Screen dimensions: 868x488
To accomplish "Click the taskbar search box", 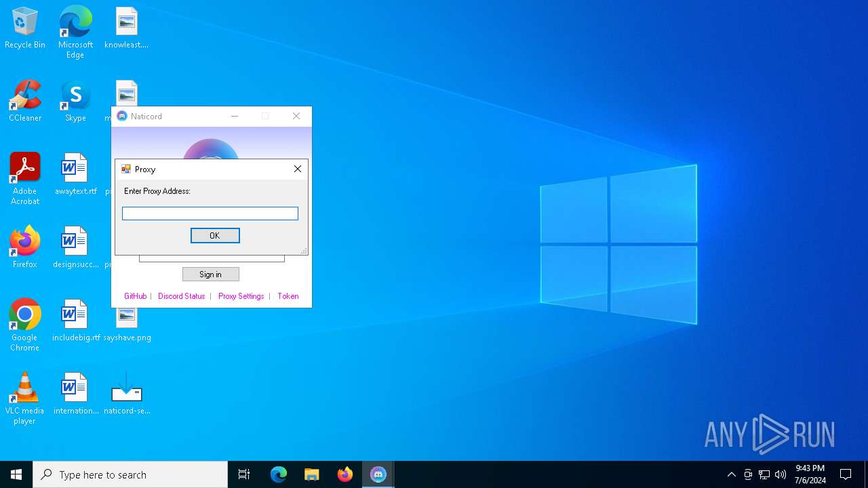I will (x=130, y=474).
